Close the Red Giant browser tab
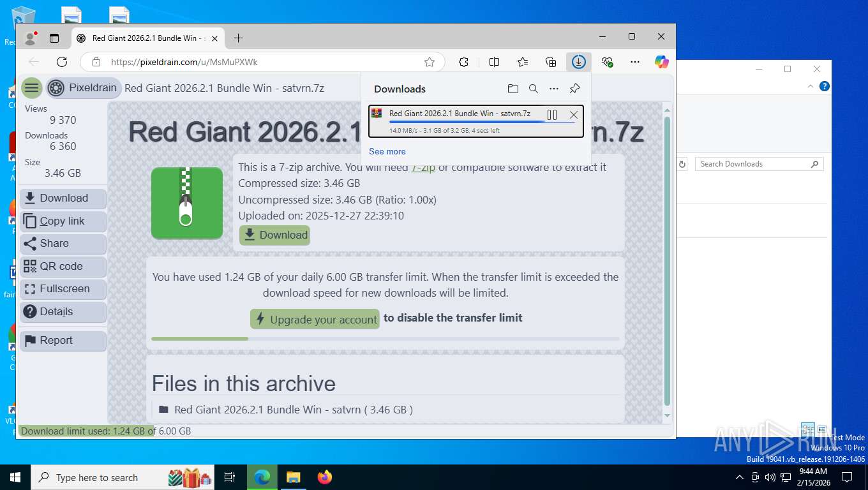868x490 pixels. tap(214, 38)
